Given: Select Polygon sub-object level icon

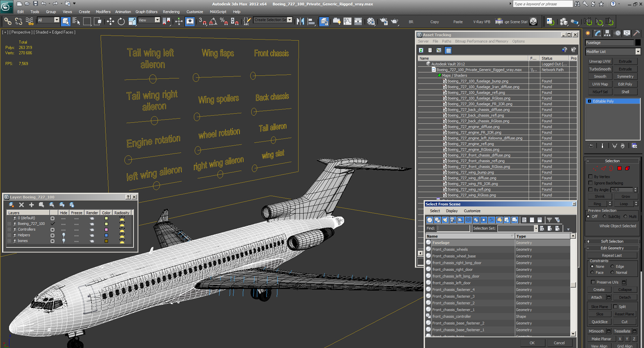Looking at the screenshot, I should pos(619,168).
